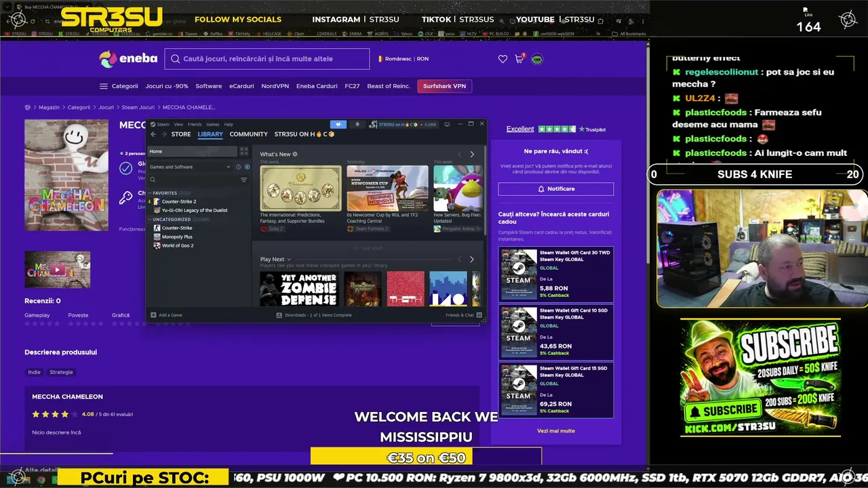Screen dimensions: 868x488
Task: Go back in Steam navigation
Action: click(153, 134)
